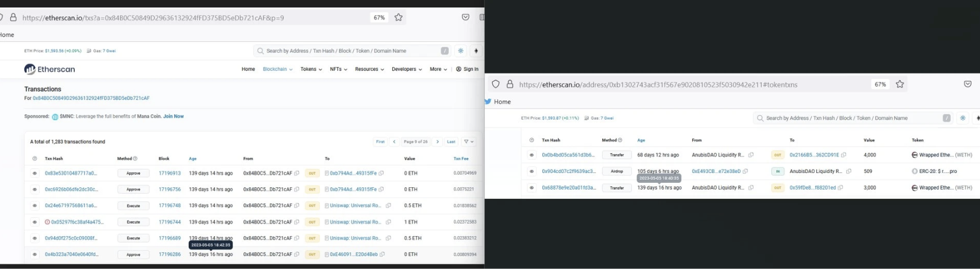
Task: Toggle eye preview for transaction 0x24e67197568611a6
Action: tap(35, 206)
